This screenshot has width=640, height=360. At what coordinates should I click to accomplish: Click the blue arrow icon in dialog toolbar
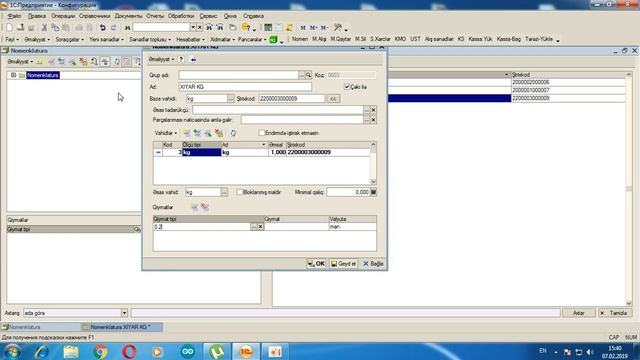click(x=193, y=60)
